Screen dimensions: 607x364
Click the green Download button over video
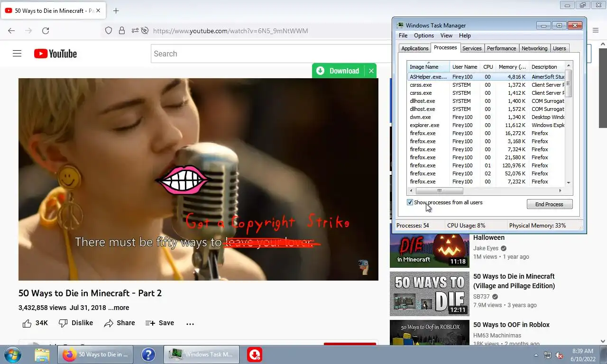[x=338, y=71]
